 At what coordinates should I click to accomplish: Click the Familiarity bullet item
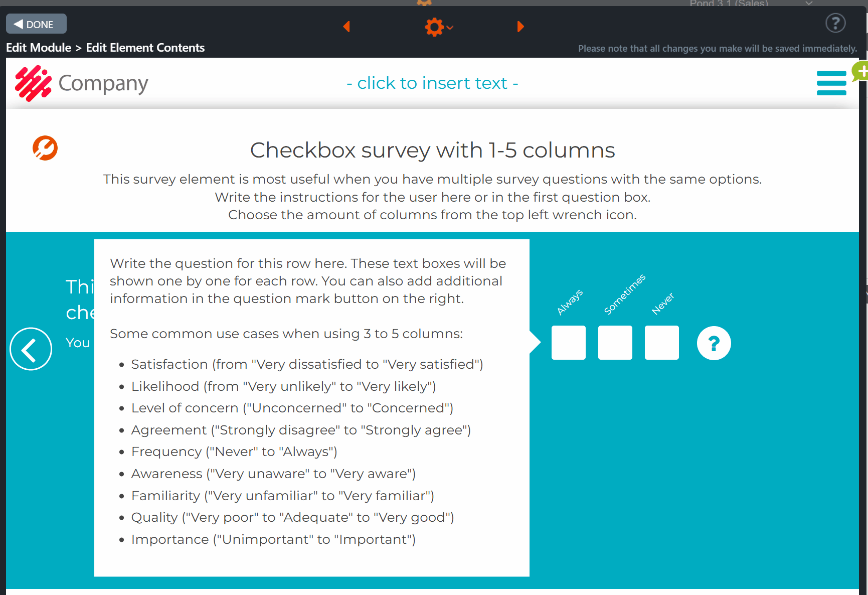click(x=283, y=496)
